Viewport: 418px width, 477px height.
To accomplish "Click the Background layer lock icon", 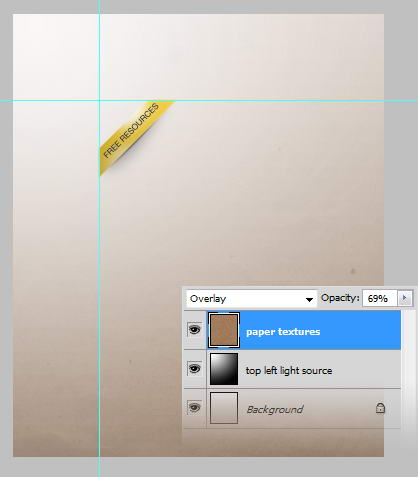I will pyautogui.click(x=380, y=408).
